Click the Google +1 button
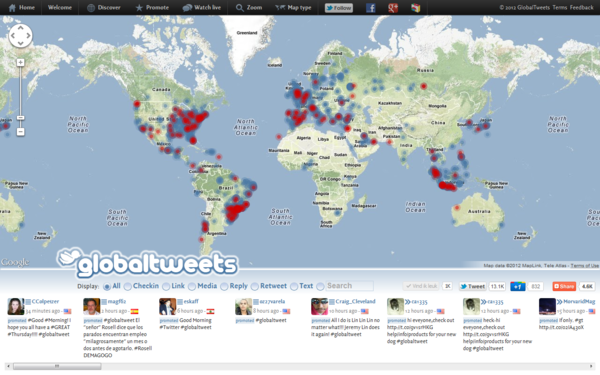Image resolution: width=600 pixels, height=375 pixels. click(x=518, y=286)
